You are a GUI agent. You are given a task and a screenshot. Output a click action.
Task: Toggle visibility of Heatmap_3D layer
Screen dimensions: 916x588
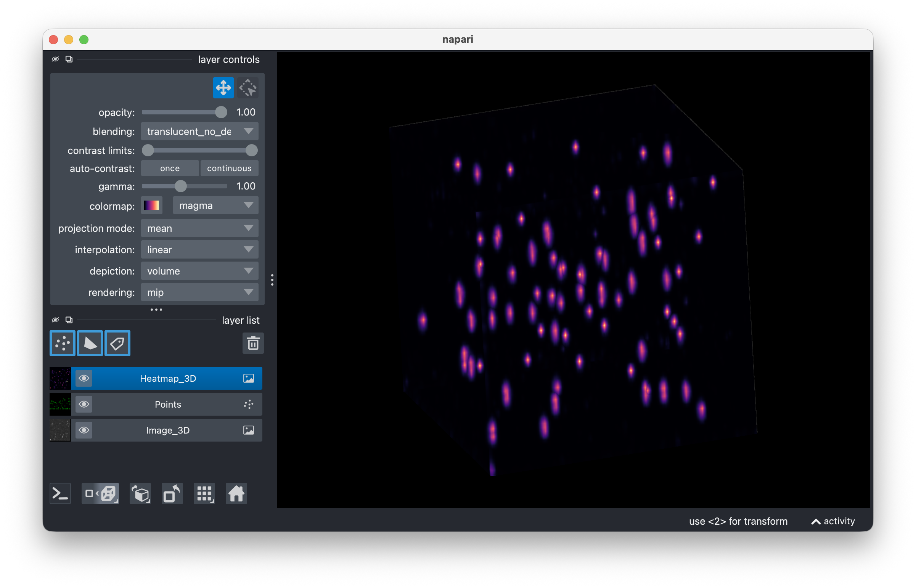(x=84, y=378)
